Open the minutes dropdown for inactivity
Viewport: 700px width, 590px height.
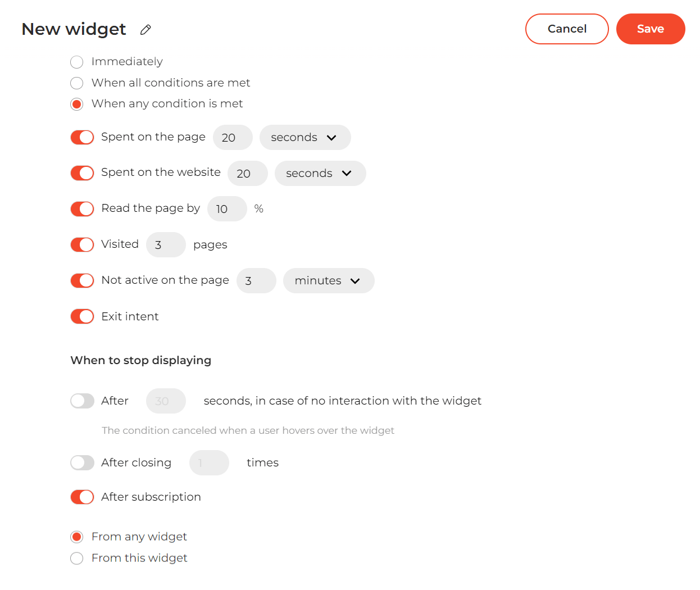(x=329, y=280)
